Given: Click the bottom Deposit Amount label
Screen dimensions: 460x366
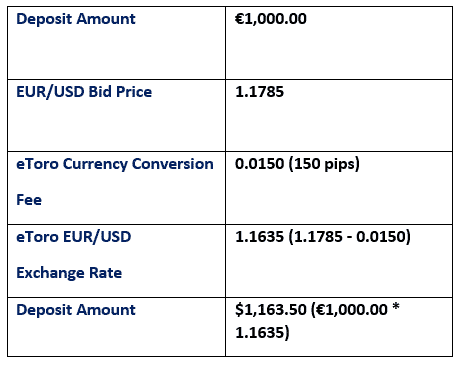Looking at the screenshot, I should coord(76,310).
